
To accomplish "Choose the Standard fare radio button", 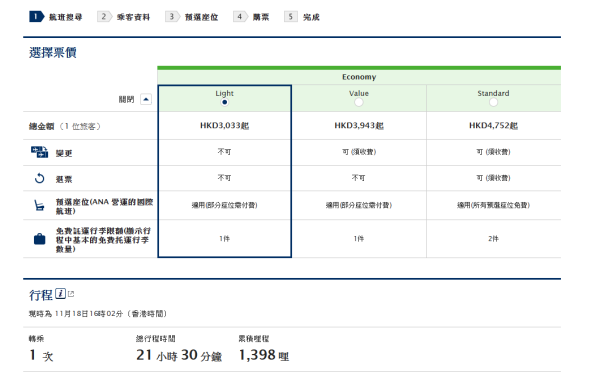I will pos(494,102).
